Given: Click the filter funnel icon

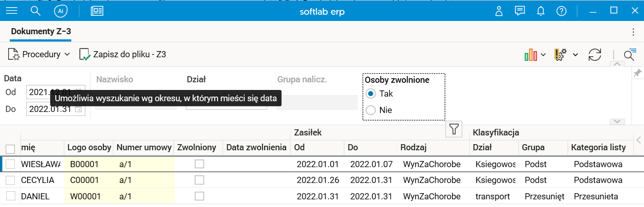Looking at the screenshot, I should click(x=454, y=129).
